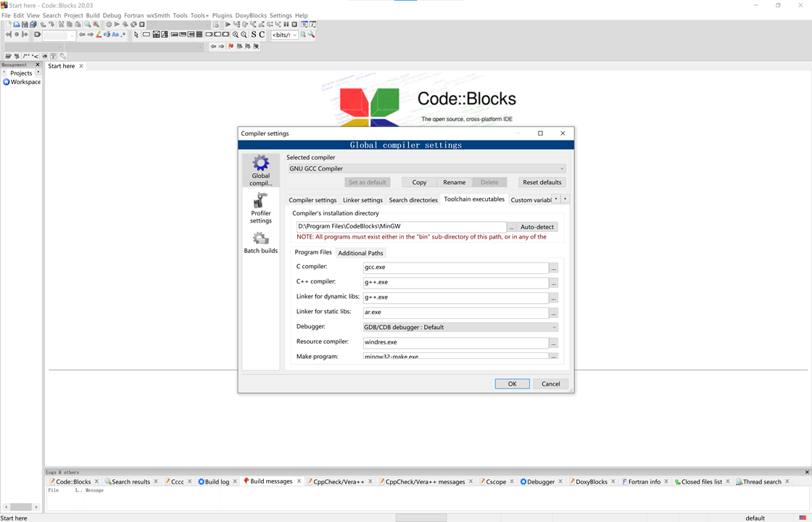Click the Stop debugger icon

294,25
